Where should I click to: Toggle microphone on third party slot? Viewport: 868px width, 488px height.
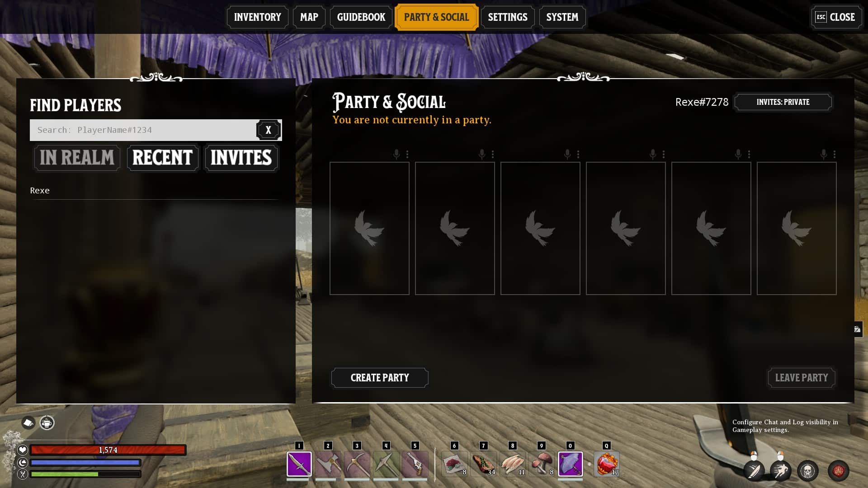tap(567, 154)
